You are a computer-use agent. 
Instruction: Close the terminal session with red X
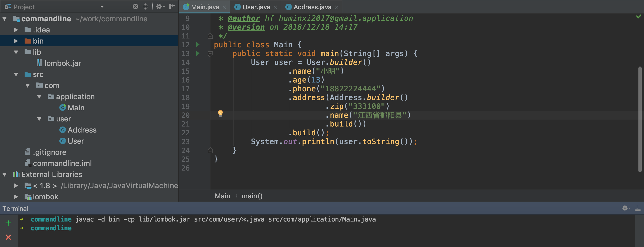pos(8,237)
